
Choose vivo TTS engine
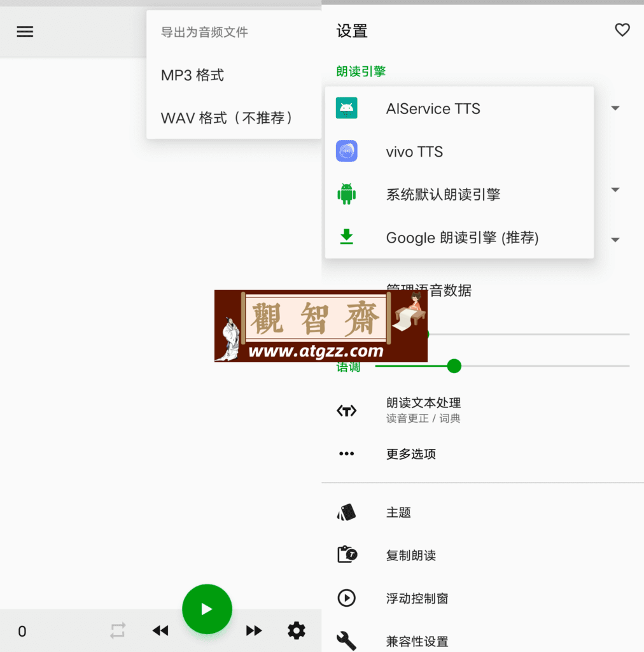coord(459,152)
